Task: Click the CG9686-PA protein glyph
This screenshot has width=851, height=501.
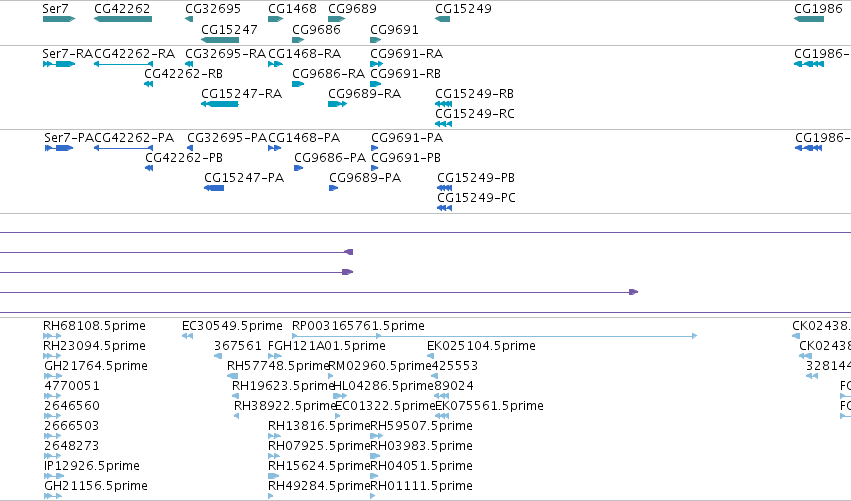Action: tap(298, 168)
